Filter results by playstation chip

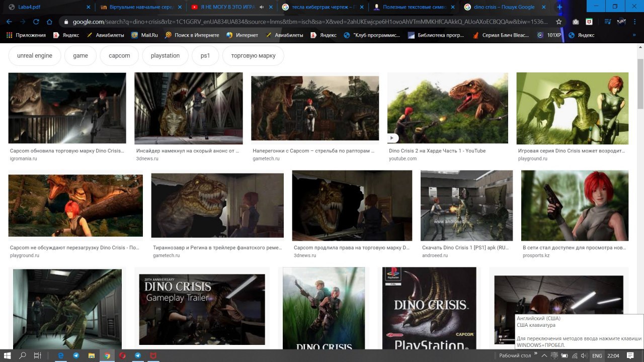coord(165,56)
